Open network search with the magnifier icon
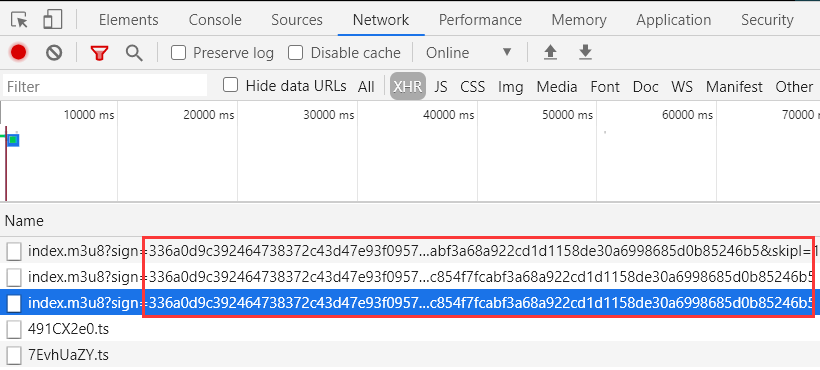Screen dimensions: 820x370 point(134,52)
